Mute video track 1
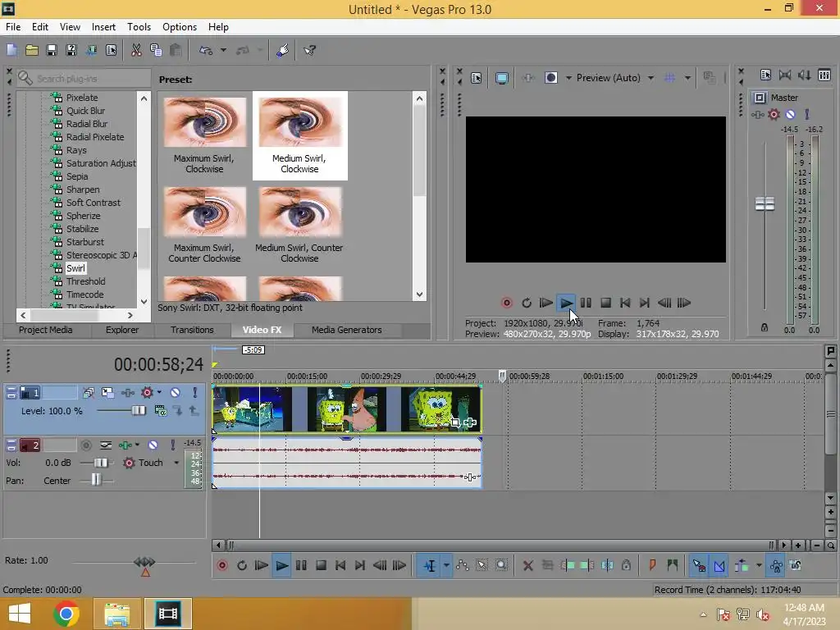The image size is (840, 630). (x=176, y=393)
